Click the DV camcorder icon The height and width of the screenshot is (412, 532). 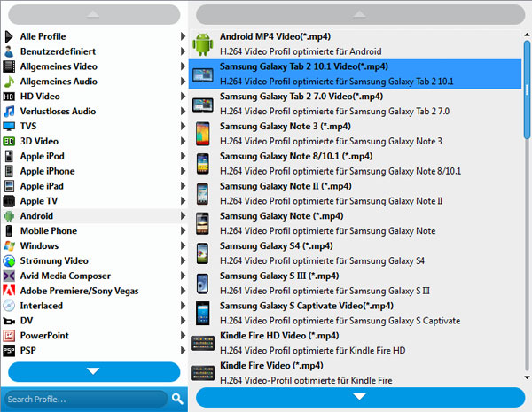9,321
